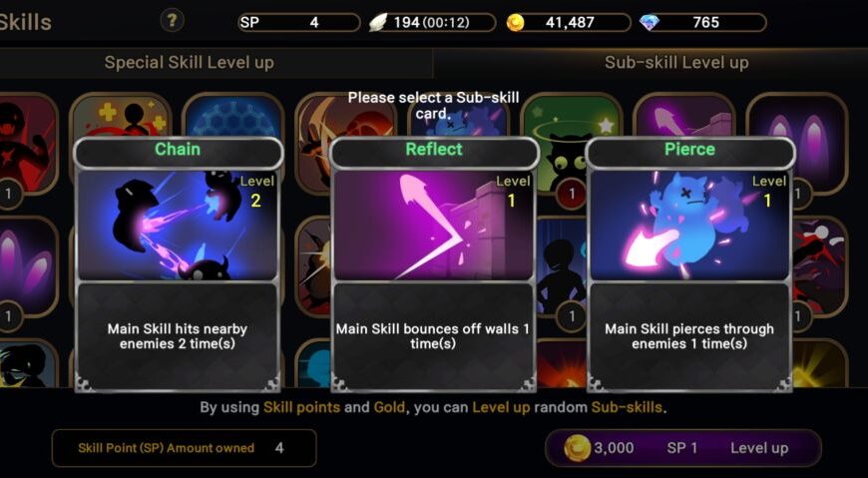Tap the Skill Point Amount owned box
The image size is (868, 478).
tap(185, 448)
